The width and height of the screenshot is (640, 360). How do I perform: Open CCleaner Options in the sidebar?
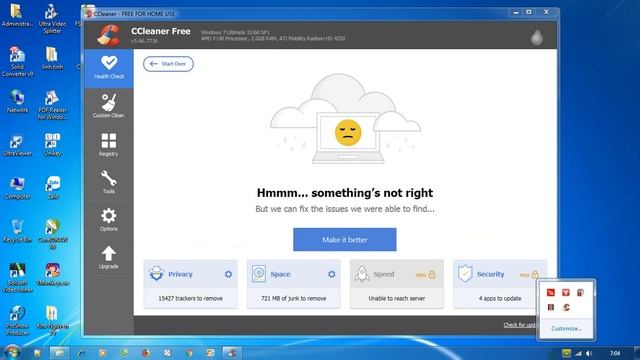pos(109,220)
